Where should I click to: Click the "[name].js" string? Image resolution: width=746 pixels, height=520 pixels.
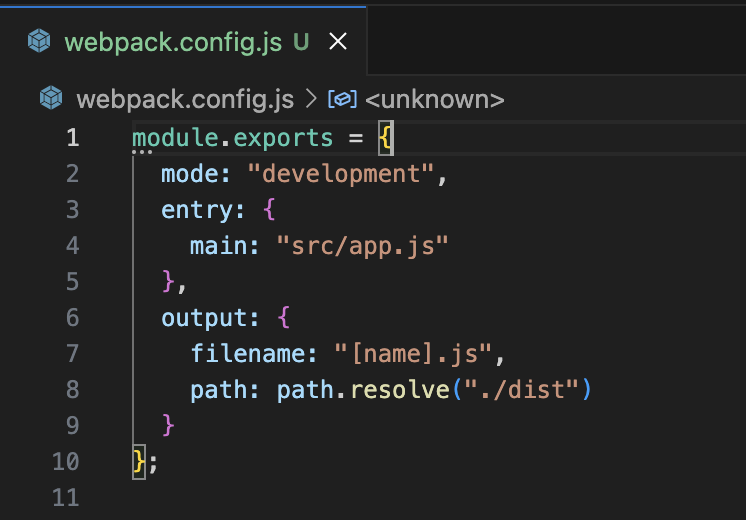(413, 354)
